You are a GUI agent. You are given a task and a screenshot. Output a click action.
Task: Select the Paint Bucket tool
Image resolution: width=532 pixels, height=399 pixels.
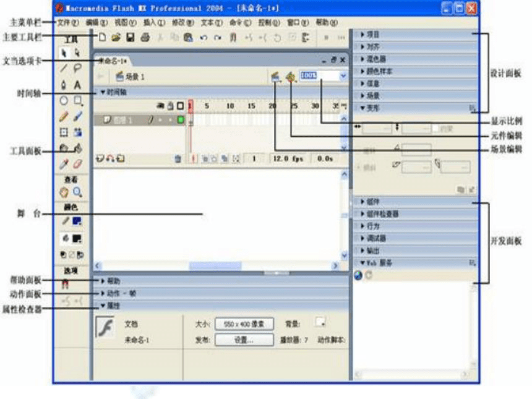click(78, 148)
